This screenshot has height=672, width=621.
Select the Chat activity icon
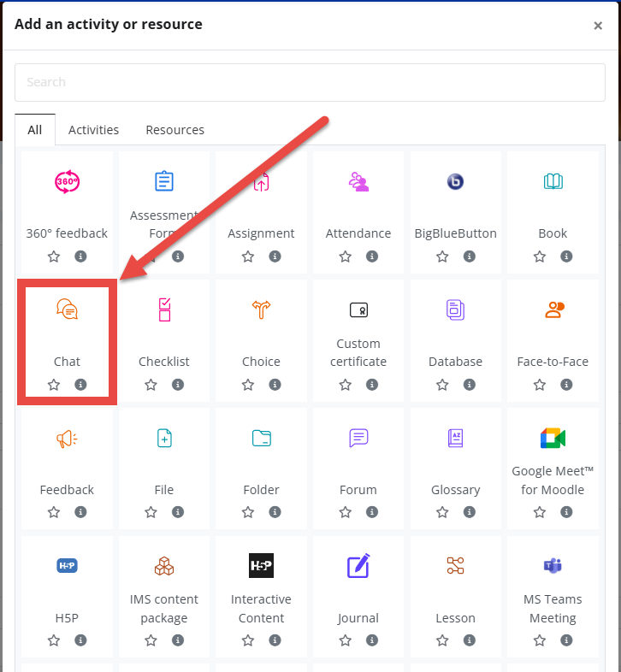(67, 309)
